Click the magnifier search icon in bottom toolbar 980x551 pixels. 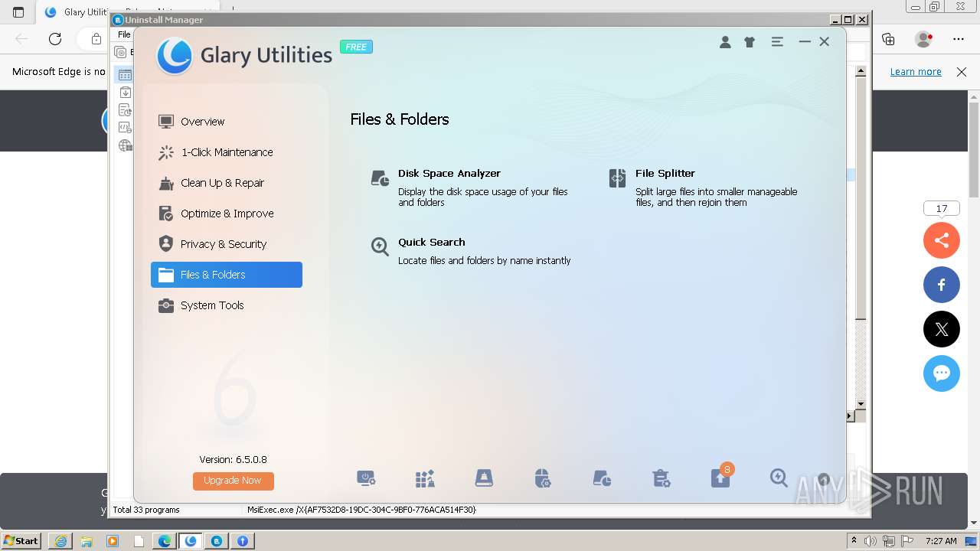tap(779, 478)
